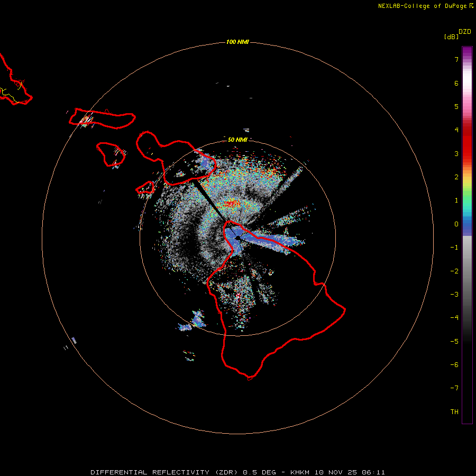
Task: Click the -5 value on color scale
Action: 454,342
